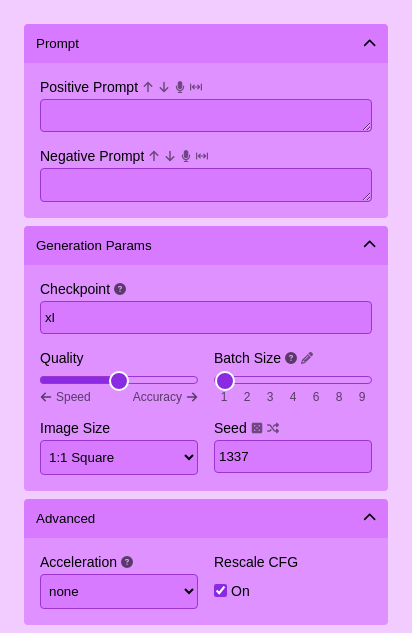Image resolution: width=412 pixels, height=633 pixels.
Task: Collapse the Advanced section
Action: tap(370, 517)
